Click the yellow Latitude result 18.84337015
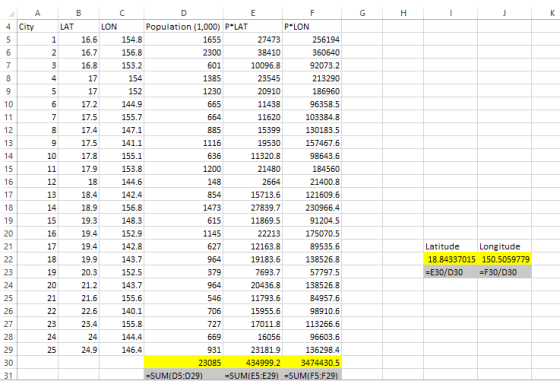This screenshot has width=560, height=381. pyautogui.click(x=450, y=259)
